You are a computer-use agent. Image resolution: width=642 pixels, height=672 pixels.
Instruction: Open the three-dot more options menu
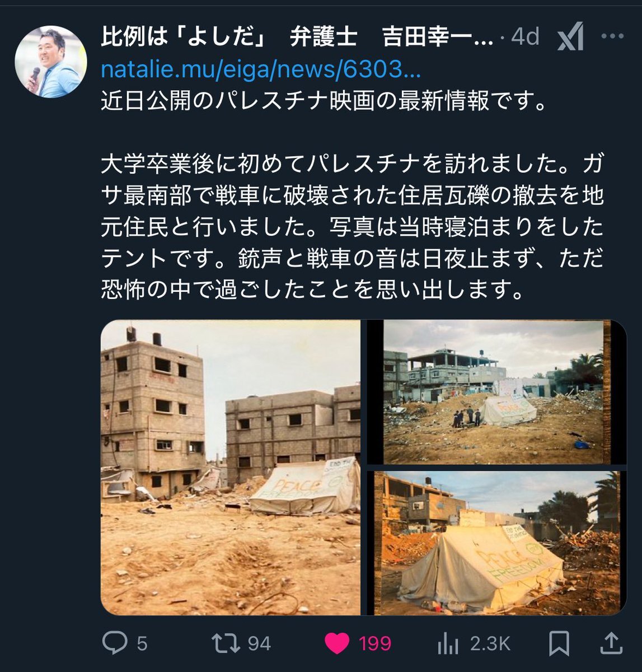tap(612, 36)
